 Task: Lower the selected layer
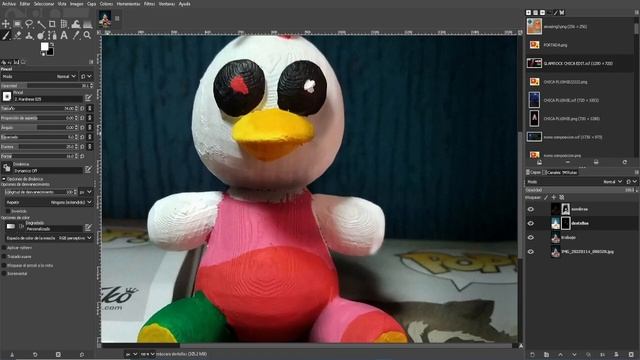(574, 355)
